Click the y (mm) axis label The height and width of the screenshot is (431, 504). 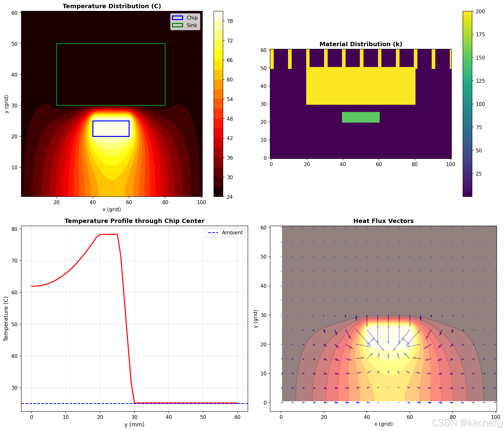[x=134, y=424]
